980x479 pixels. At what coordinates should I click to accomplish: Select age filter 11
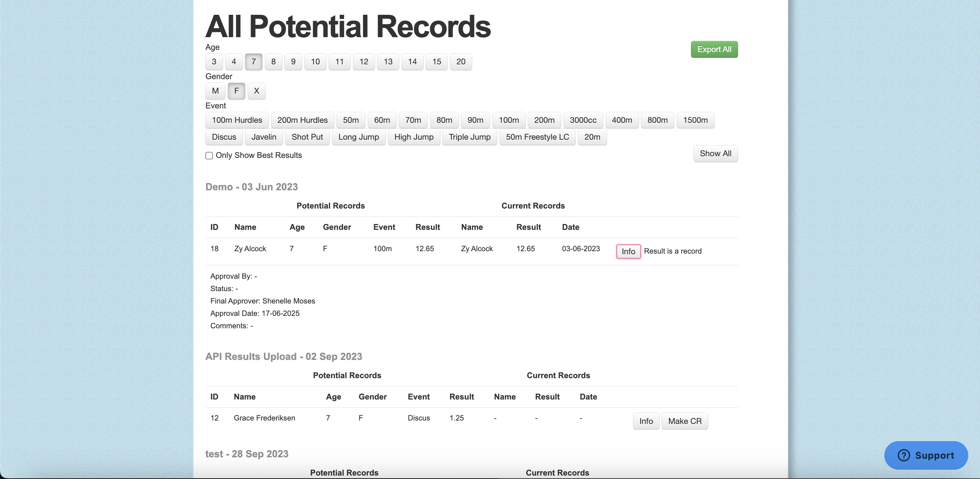point(339,62)
